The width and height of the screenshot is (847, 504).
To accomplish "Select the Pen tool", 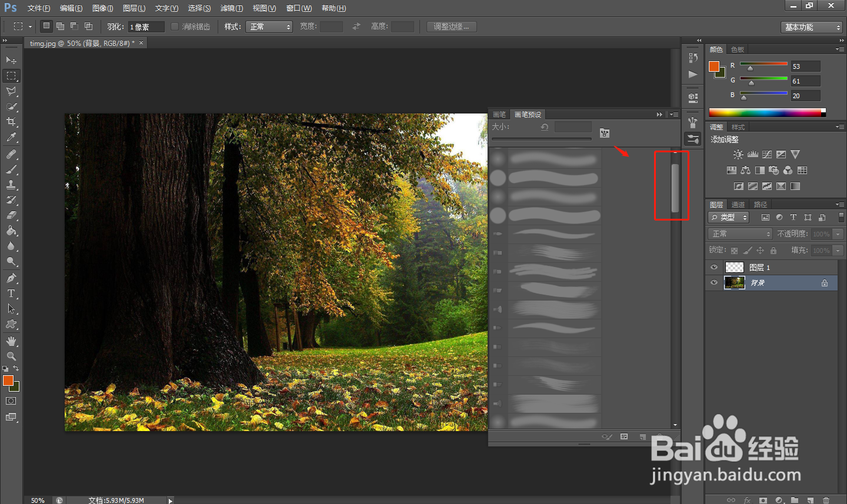I will click(x=11, y=278).
